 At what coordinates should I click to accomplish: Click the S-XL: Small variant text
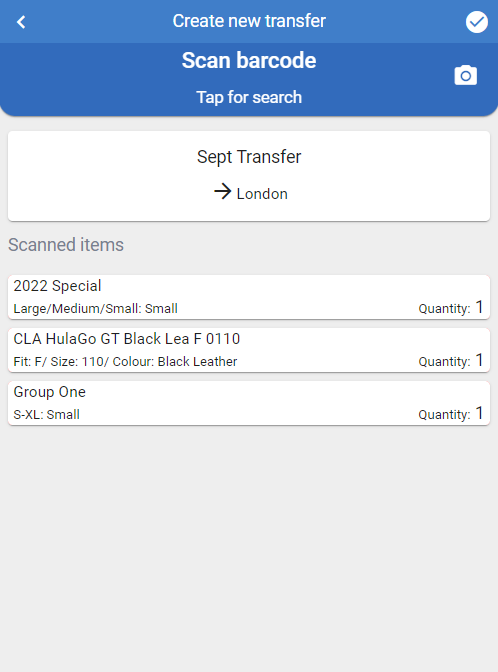point(47,415)
